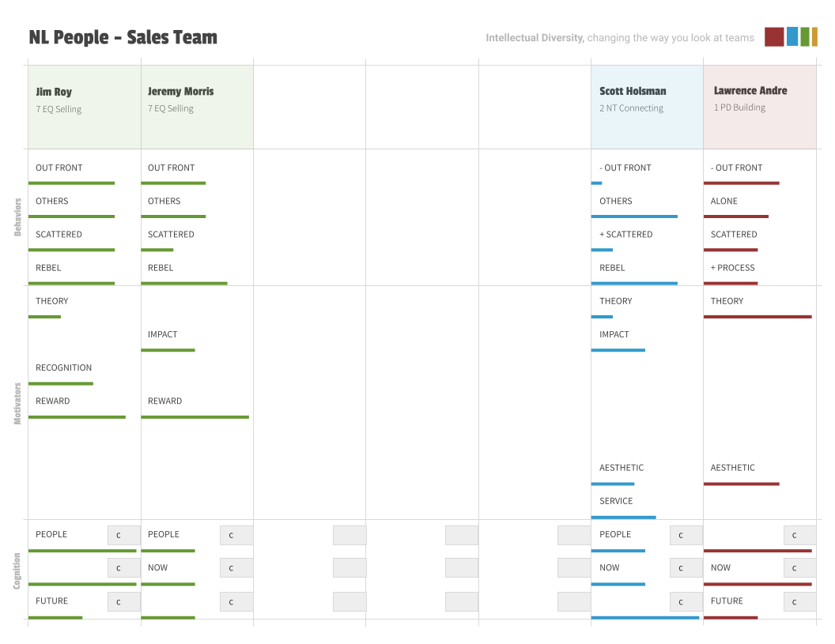The height and width of the screenshot is (644, 835).
Task: Select the Jeremy Morris header card
Action: pos(197,107)
